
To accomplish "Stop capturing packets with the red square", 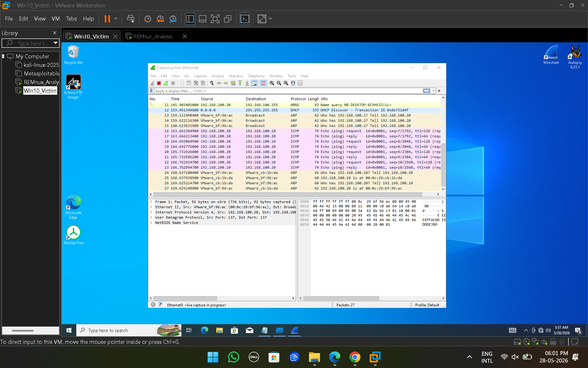I will (159, 83).
